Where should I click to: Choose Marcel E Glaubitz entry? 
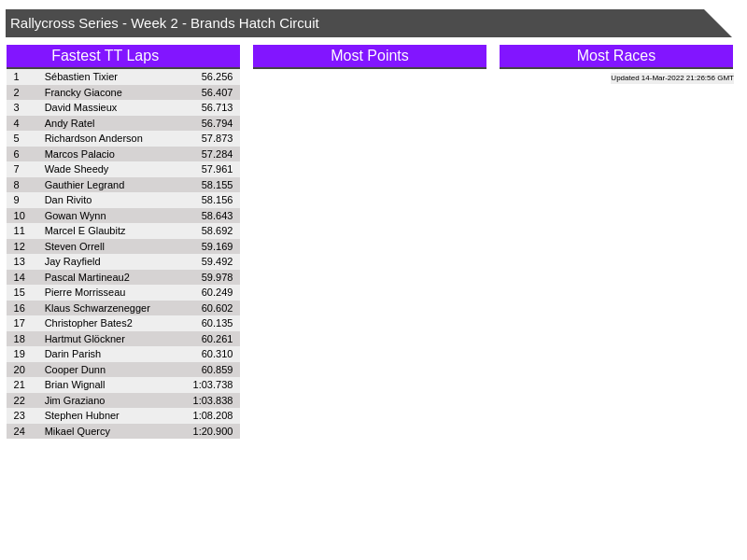85,231
